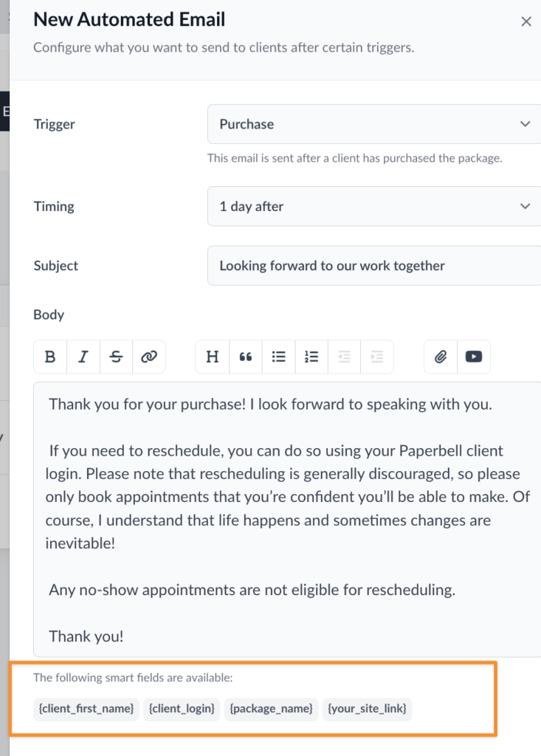Viewport: 541px width, 756px height.
Task: Insert a block quote
Action: point(246,357)
